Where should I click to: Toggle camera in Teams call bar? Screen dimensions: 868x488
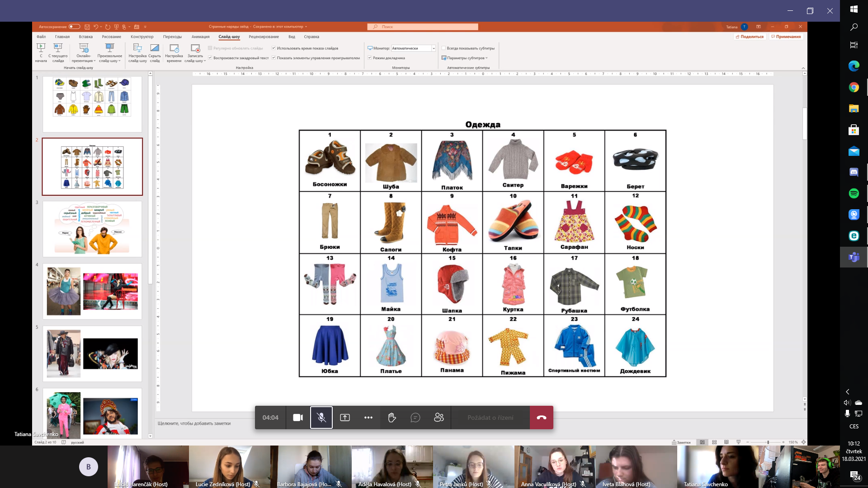[298, 418]
